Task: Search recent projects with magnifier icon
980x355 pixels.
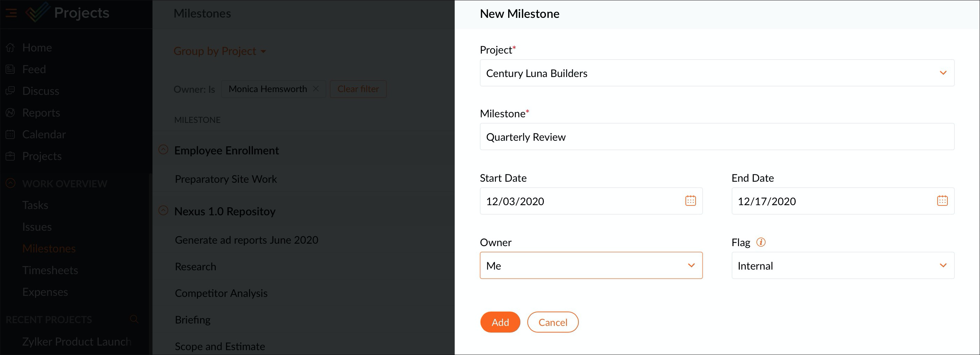Action: (x=134, y=319)
